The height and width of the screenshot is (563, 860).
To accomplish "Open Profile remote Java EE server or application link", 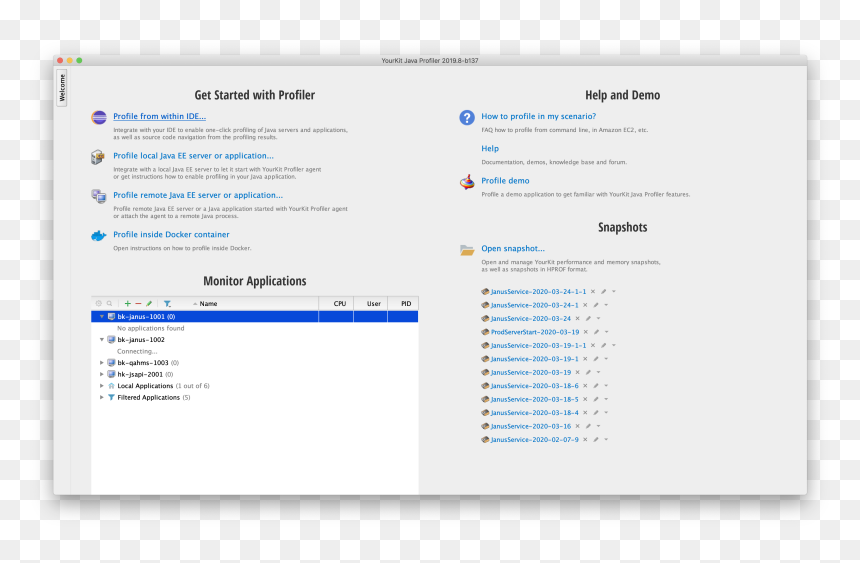I will [x=198, y=195].
